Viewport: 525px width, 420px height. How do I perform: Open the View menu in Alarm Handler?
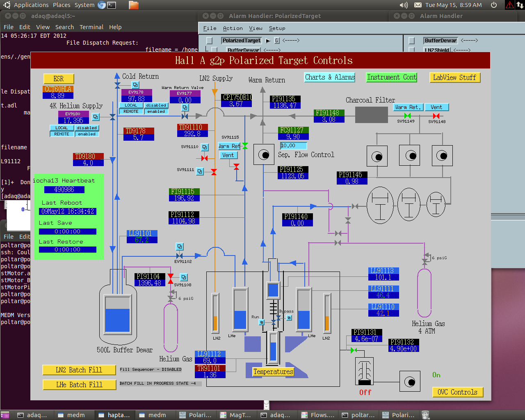pyautogui.click(x=256, y=28)
